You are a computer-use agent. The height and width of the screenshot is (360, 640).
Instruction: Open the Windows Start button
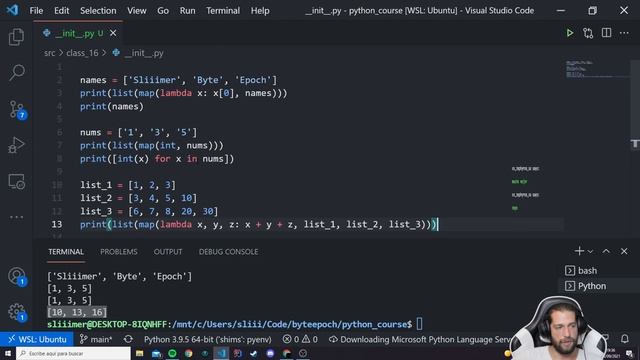[x=8, y=353]
